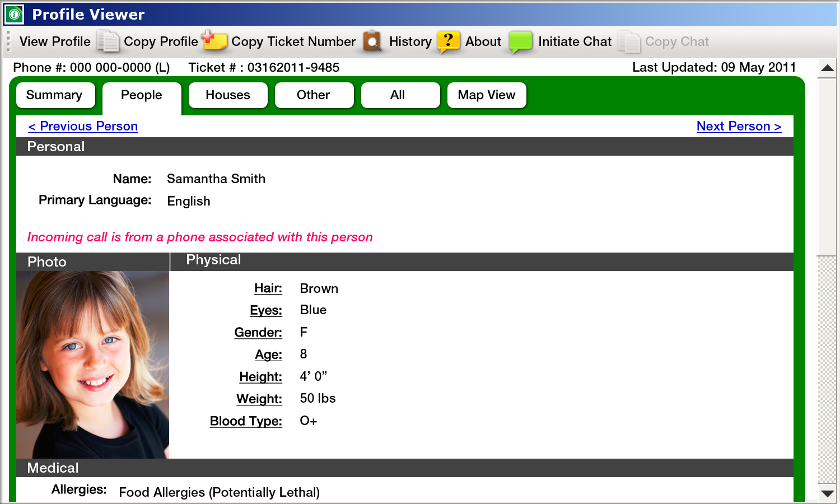Click the greyed-out Copy Chat icon
This screenshot has width=840, height=504.
point(629,42)
